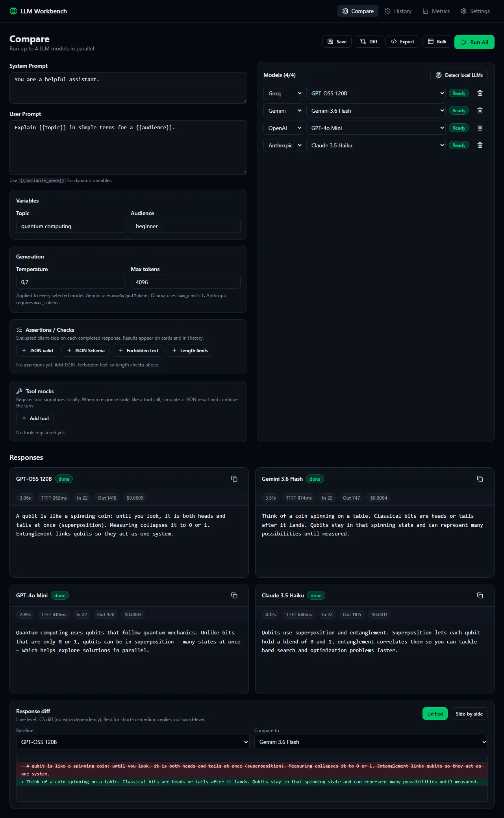Open the Anthropic provider dropdown
Screen dimensions: 504x818
tap(283, 145)
